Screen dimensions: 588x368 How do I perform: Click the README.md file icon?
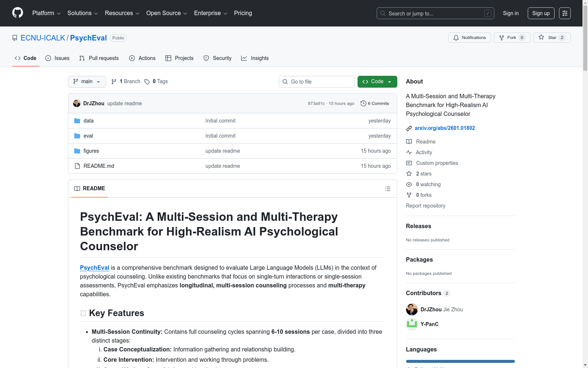click(77, 166)
